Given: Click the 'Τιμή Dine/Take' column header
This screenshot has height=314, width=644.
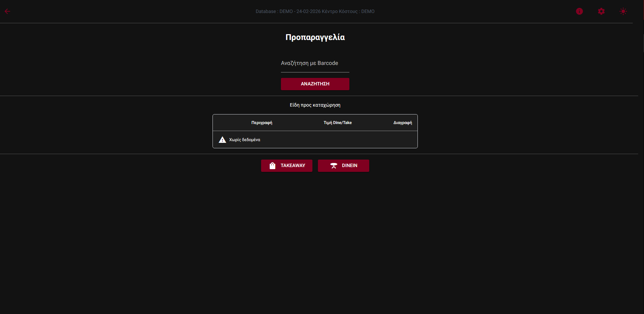Looking at the screenshot, I should (337, 123).
